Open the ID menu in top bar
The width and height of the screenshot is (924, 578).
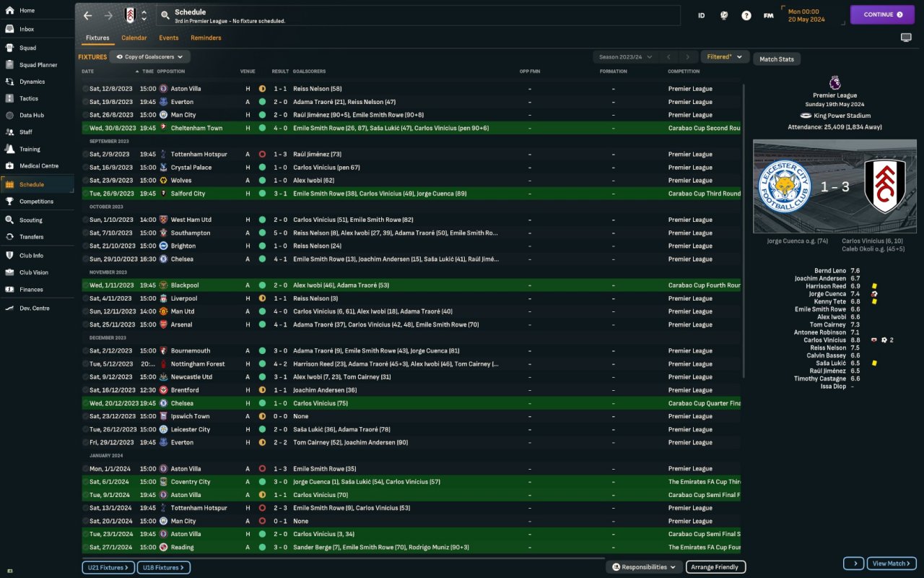701,15
